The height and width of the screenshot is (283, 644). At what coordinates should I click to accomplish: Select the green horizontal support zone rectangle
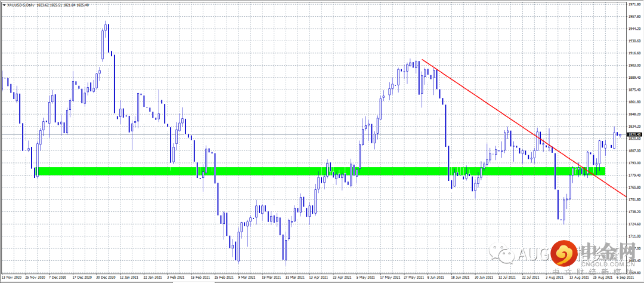tap(321, 171)
